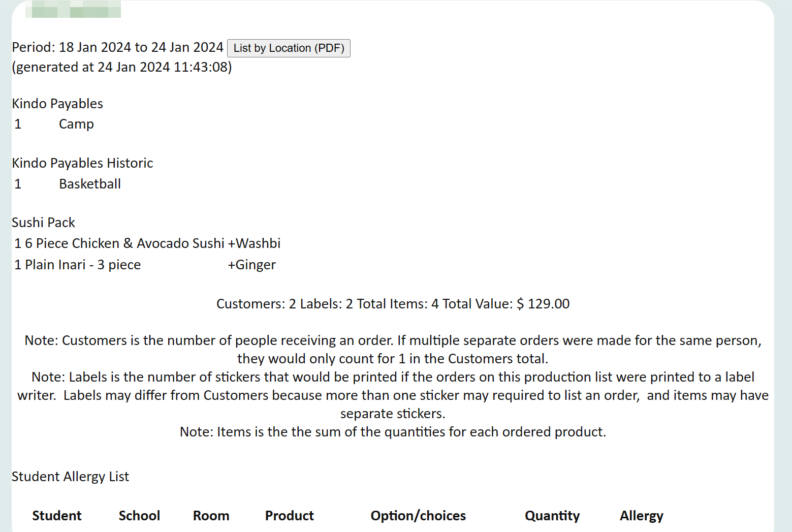The width and height of the screenshot is (792, 532).
Task: Click the Quantity column header
Action: (552, 516)
